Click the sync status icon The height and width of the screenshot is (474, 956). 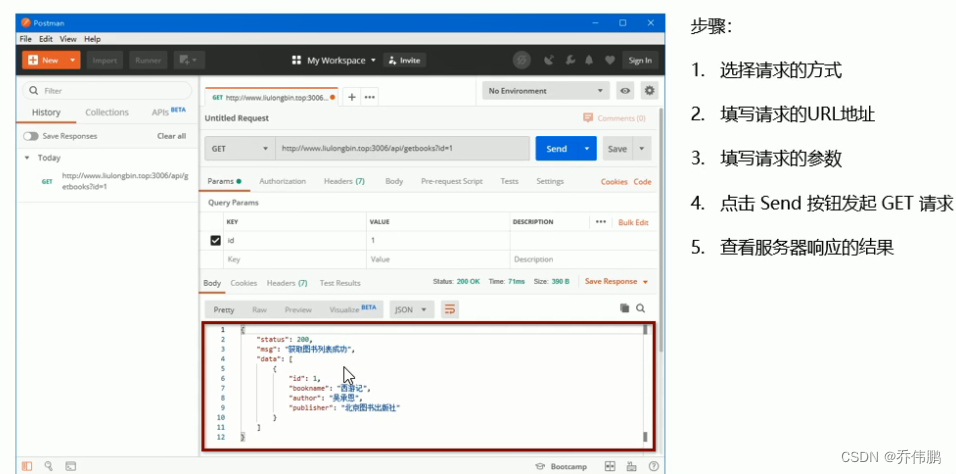tap(521, 60)
